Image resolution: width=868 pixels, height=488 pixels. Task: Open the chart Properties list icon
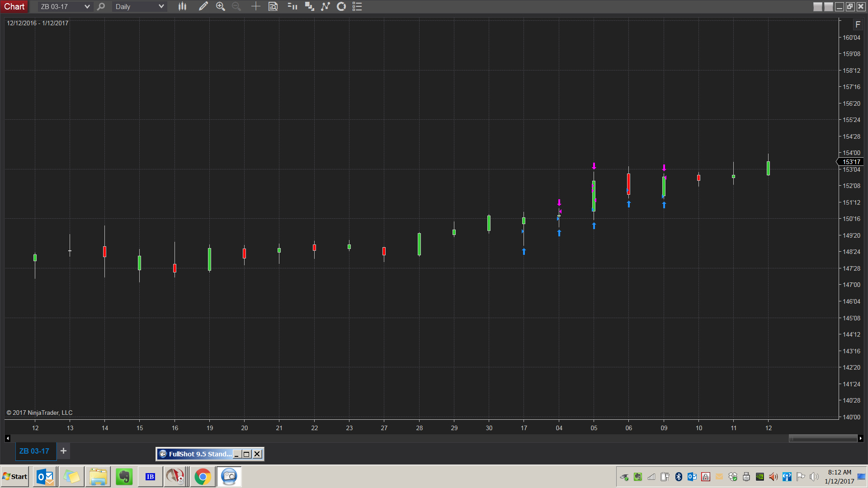coord(357,6)
